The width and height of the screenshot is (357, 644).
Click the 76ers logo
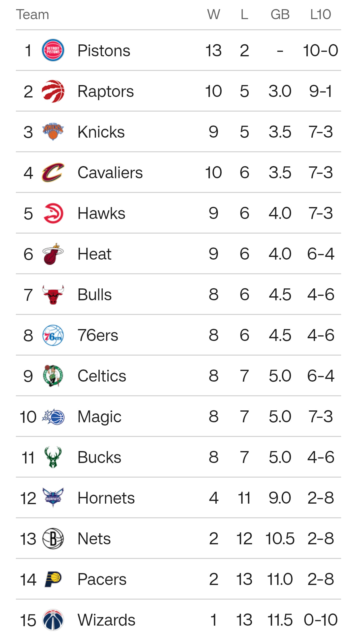click(x=53, y=335)
